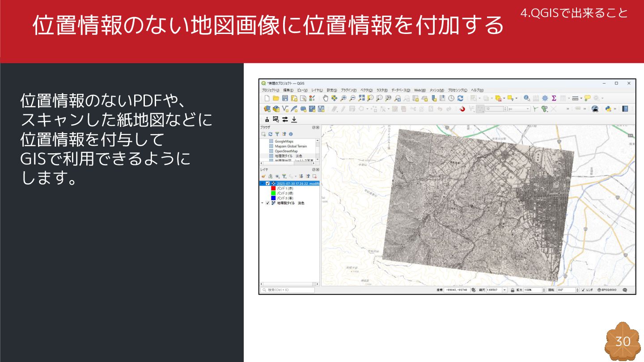Screen dimensions: 644x362
Task: Collapse the 2025-07-30 raster layer tree
Action: [263, 183]
